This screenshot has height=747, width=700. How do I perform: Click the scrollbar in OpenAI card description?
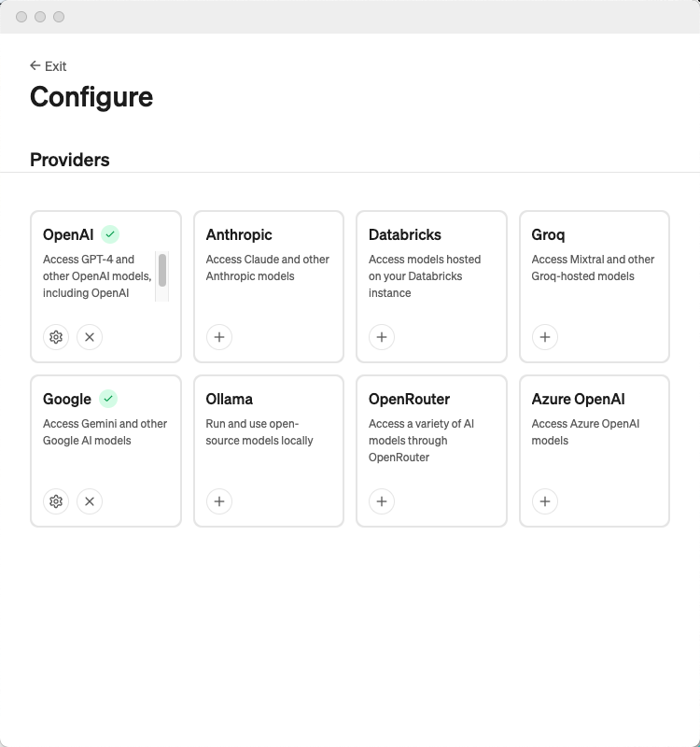162,271
